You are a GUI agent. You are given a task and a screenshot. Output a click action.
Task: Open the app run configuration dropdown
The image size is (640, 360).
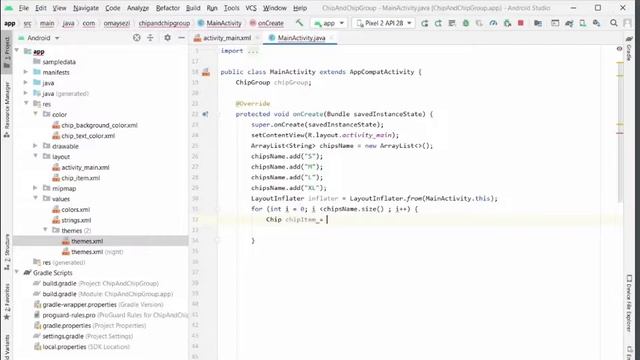[329, 23]
